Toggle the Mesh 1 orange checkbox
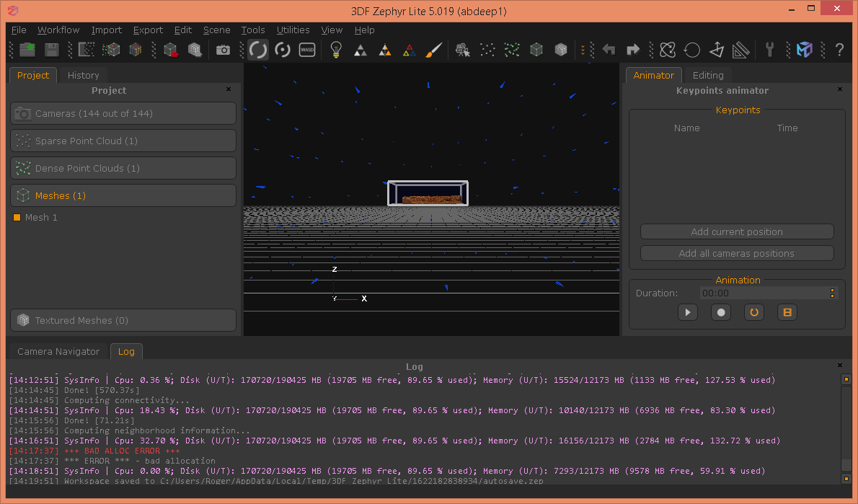 pos(17,217)
